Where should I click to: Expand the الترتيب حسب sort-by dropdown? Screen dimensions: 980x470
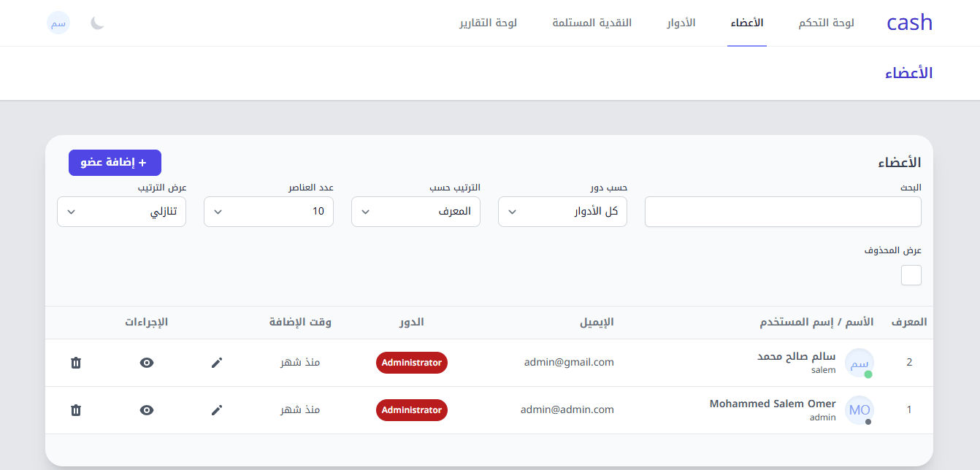416,212
